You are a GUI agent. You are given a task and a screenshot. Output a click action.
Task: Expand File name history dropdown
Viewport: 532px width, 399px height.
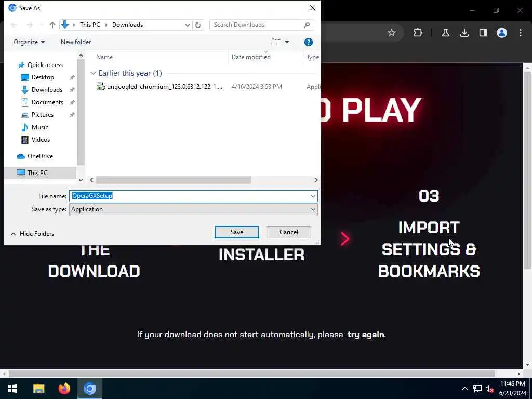(x=313, y=196)
